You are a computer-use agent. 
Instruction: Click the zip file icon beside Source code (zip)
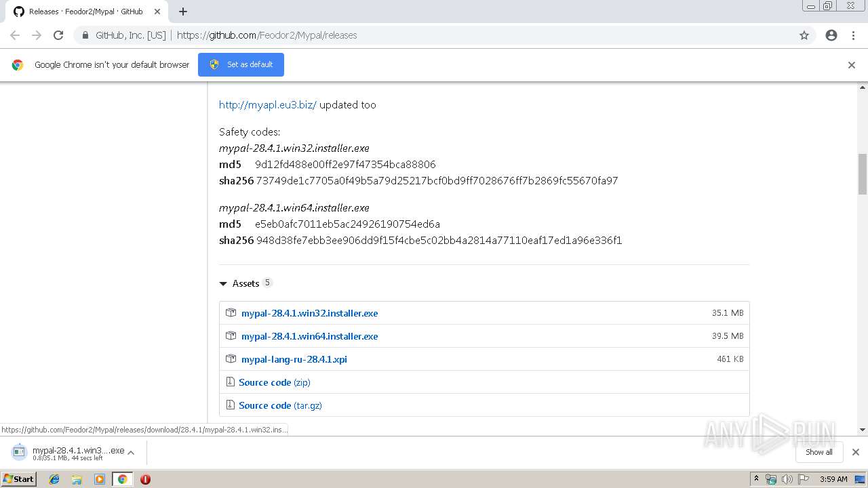(x=230, y=382)
